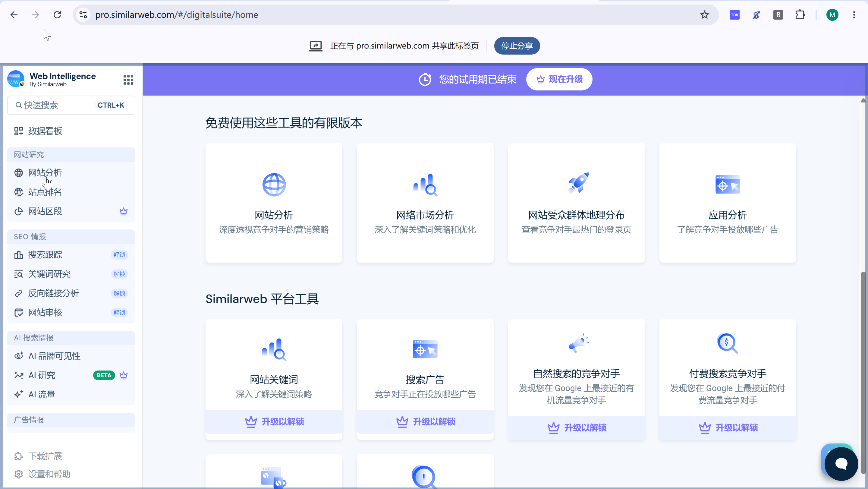Image resolution: width=868 pixels, height=489 pixels.
Task: Go back using the browser back arrow
Action: [14, 15]
